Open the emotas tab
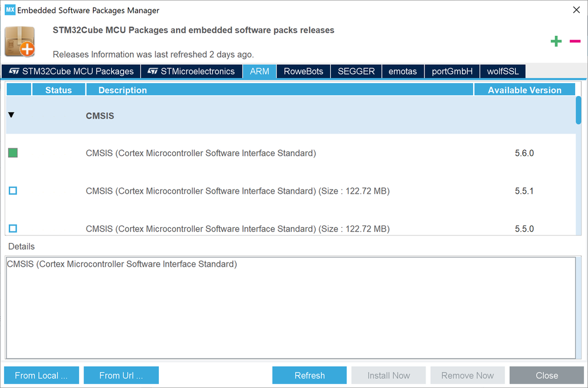 click(403, 71)
